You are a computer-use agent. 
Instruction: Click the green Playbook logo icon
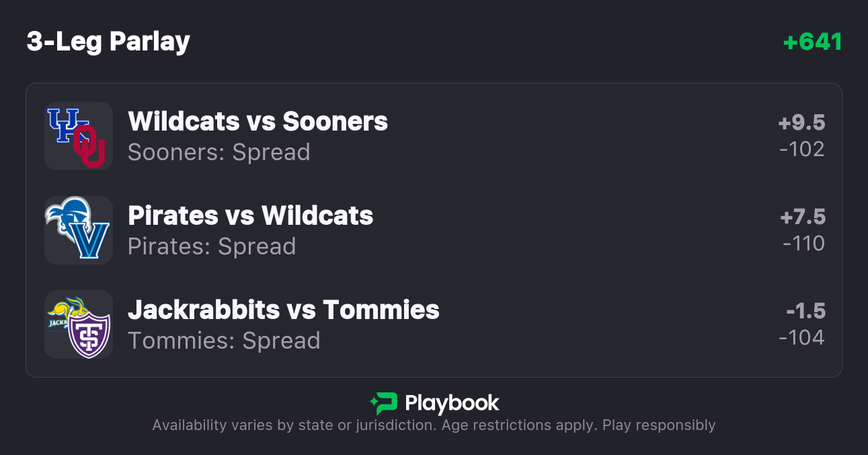click(384, 403)
